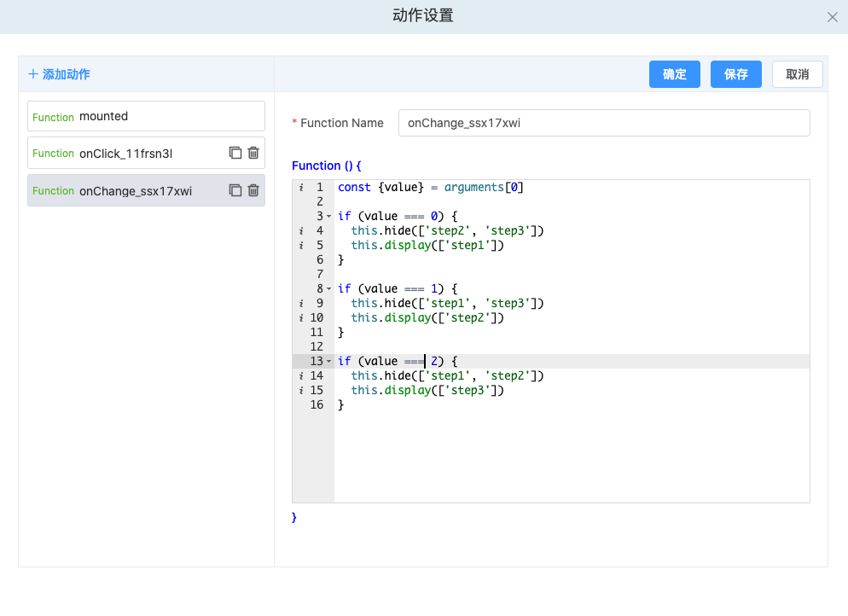Image resolution: width=848 pixels, height=616 pixels.
Task: Delete the onChange_ssx17xwi function
Action: click(x=253, y=190)
